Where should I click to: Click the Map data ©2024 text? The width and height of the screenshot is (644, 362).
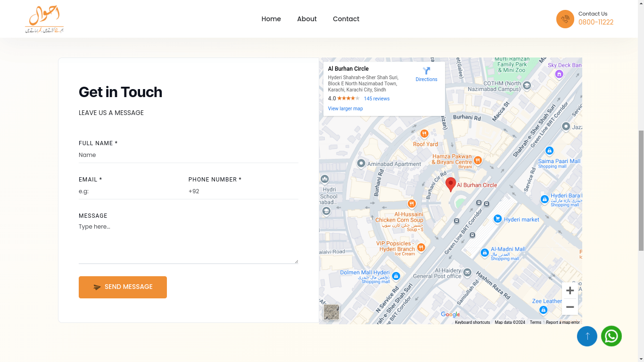pos(510,322)
